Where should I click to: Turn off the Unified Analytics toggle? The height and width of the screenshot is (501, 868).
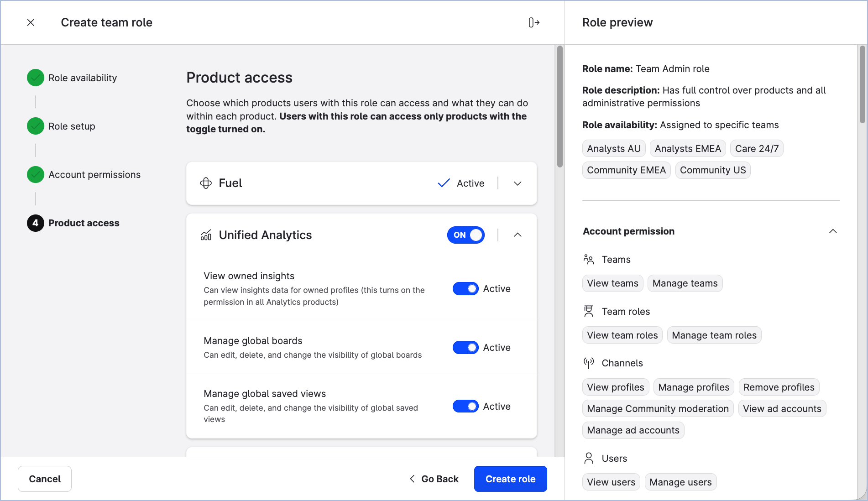tap(465, 235)
